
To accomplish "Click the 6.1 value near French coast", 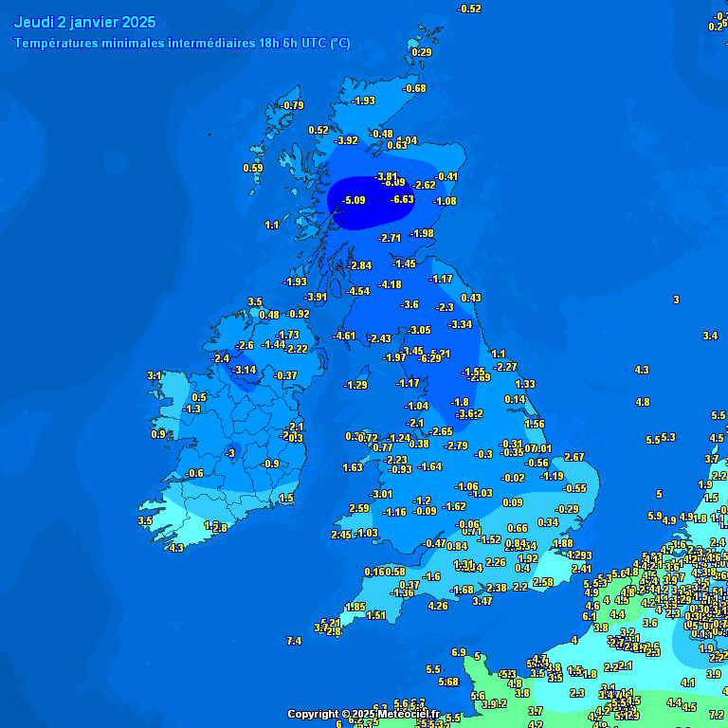I will 590,616.
